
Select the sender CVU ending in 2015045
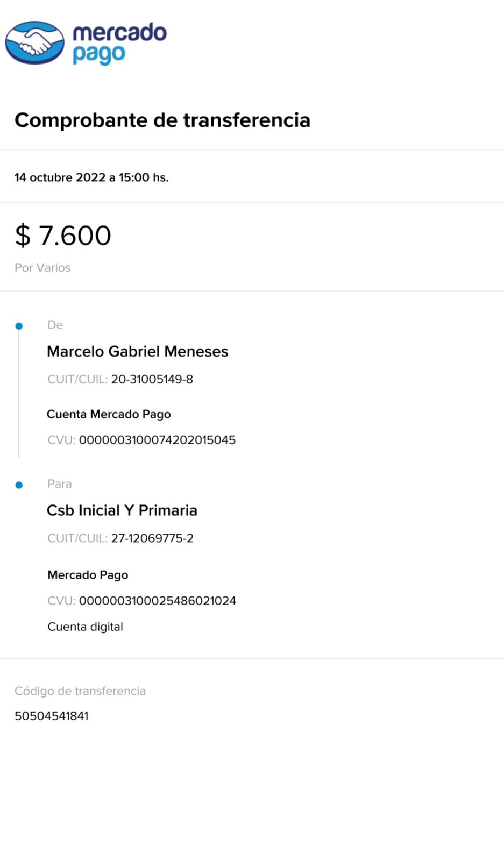point(157,440)
